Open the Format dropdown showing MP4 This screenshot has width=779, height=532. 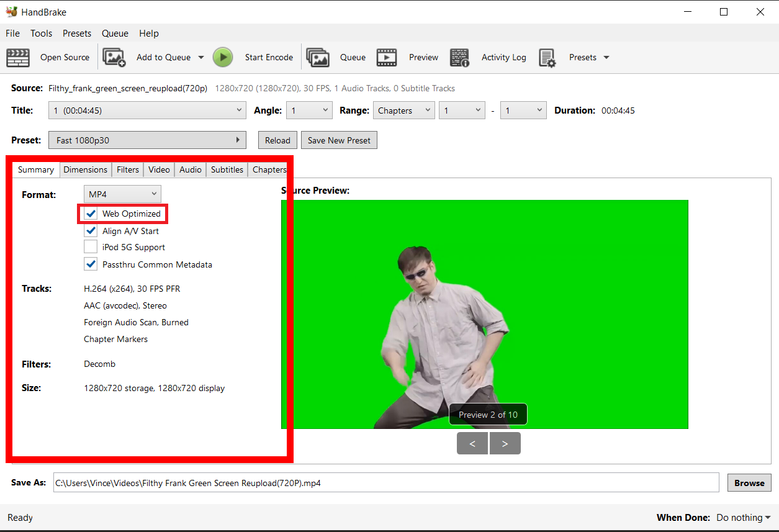click(122, 194)
